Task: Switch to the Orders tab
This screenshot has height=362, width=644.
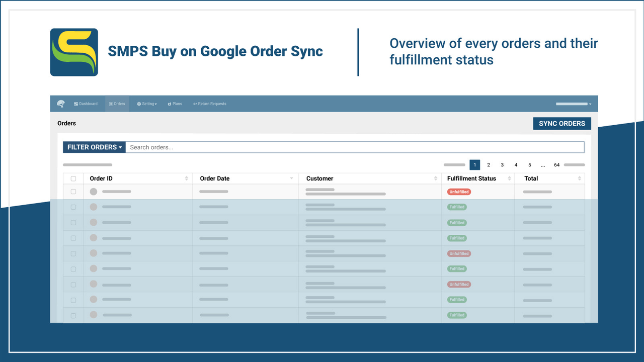Action: pyautogui.click(x=117, y=104)
